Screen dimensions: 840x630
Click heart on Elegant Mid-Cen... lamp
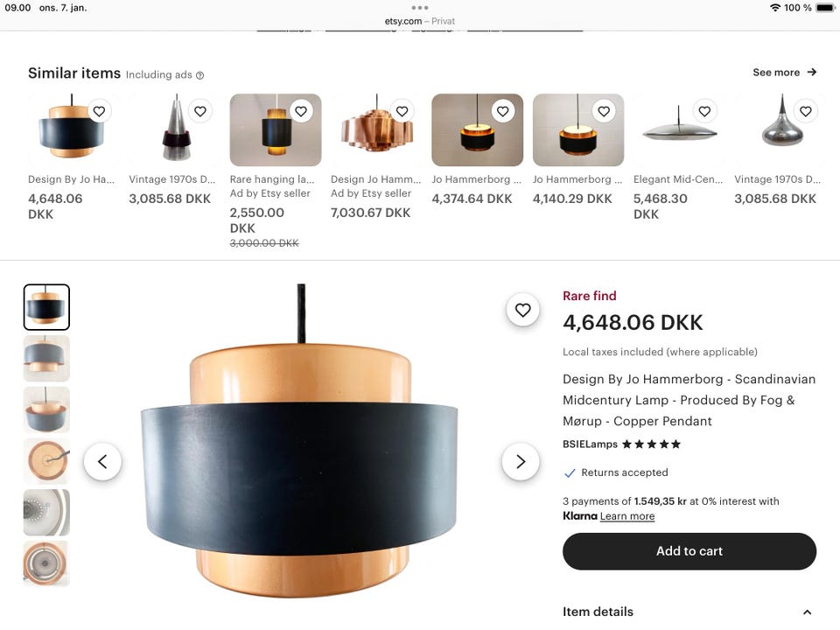704,111
